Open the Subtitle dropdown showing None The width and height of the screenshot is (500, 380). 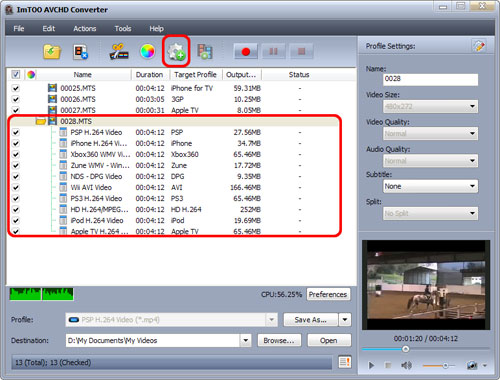(430, 186)
